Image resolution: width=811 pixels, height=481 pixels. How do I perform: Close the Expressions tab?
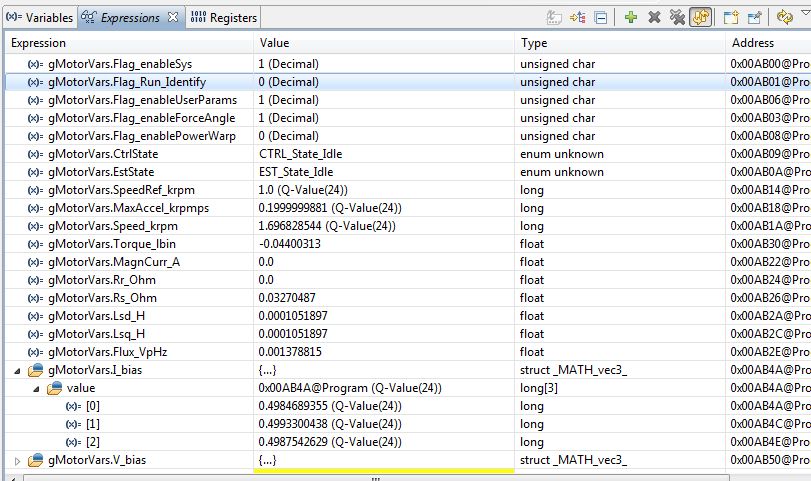171,17
